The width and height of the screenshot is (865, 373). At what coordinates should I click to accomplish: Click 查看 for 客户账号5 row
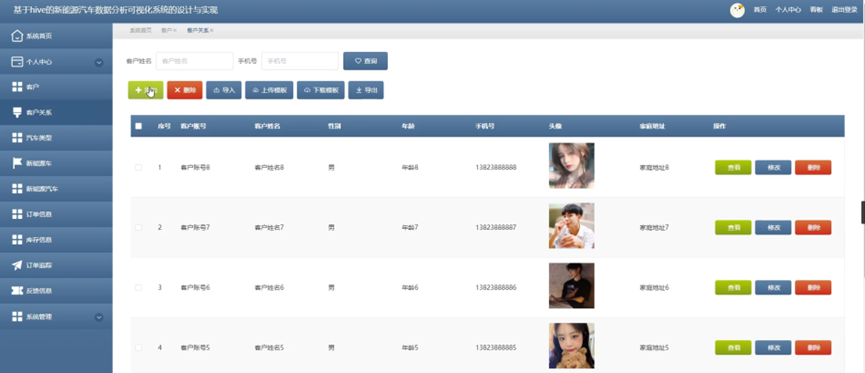pyautogui.click(x=733, y=348)
